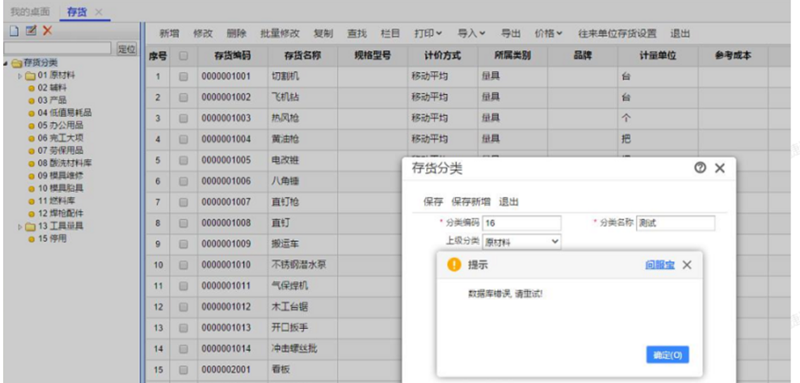Click the red delete X icon
This screenshot has height=383, width=800.
tap(47, 31)
